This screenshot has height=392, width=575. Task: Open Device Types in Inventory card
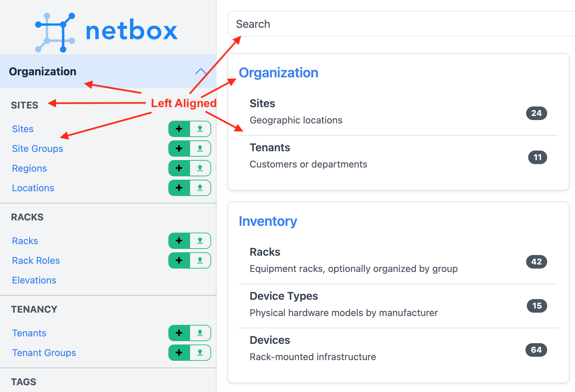(x=284, y=296)
